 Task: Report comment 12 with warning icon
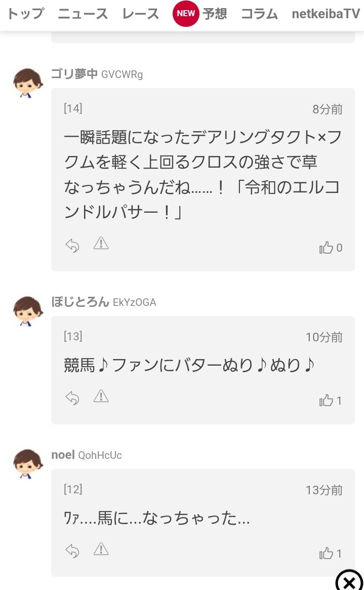pos(101,549)
